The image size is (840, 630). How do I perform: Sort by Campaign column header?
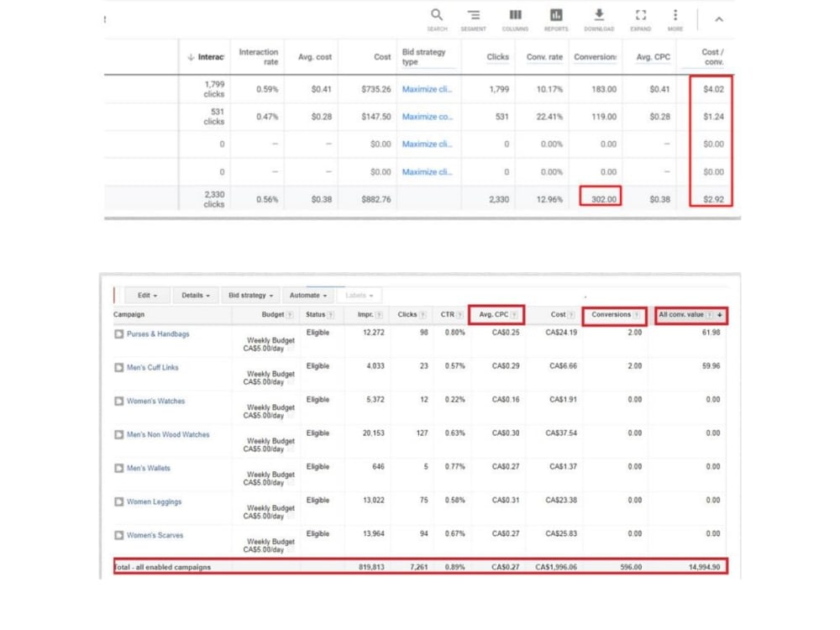pyautogui.click(x=129, y=315)
